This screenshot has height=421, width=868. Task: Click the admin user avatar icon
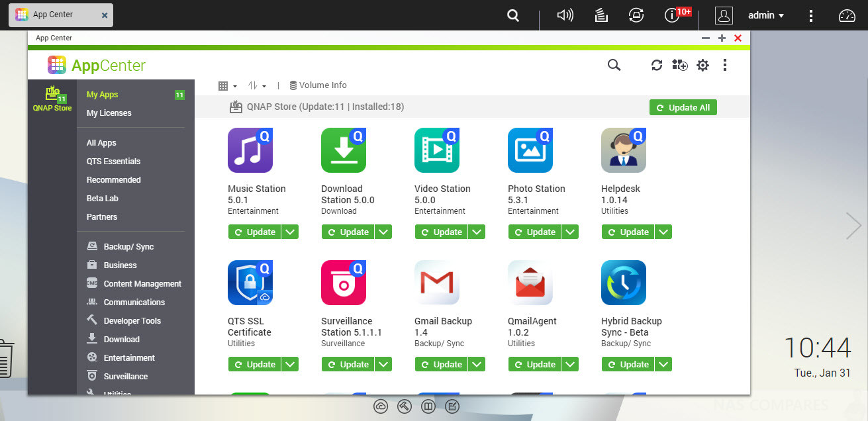(x=724, y=15)
